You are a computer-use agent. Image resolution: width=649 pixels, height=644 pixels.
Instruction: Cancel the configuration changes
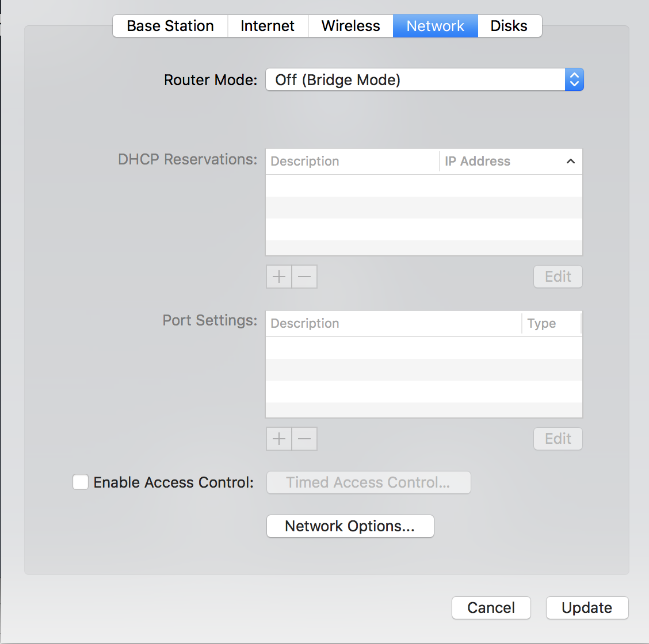[491, 608]
